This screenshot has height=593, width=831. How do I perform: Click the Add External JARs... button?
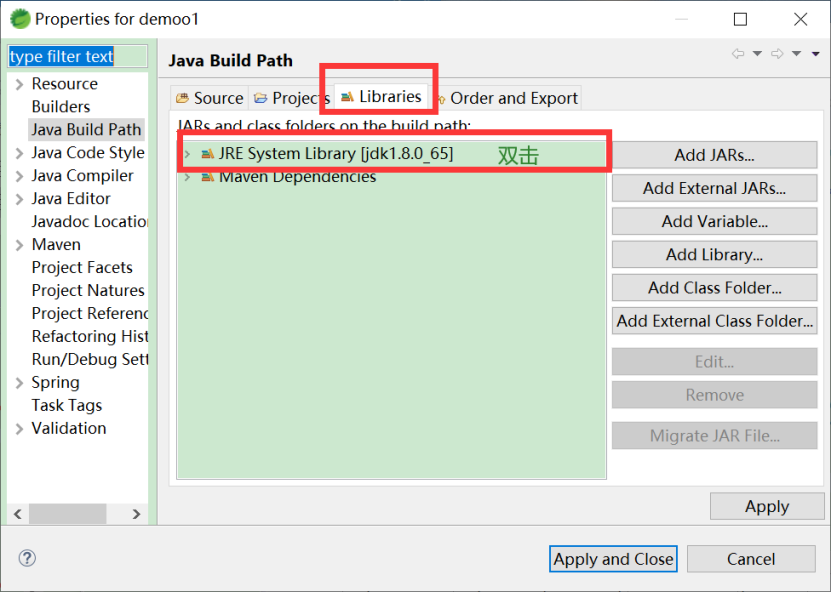pyautogui.click(x=714, y=188)
